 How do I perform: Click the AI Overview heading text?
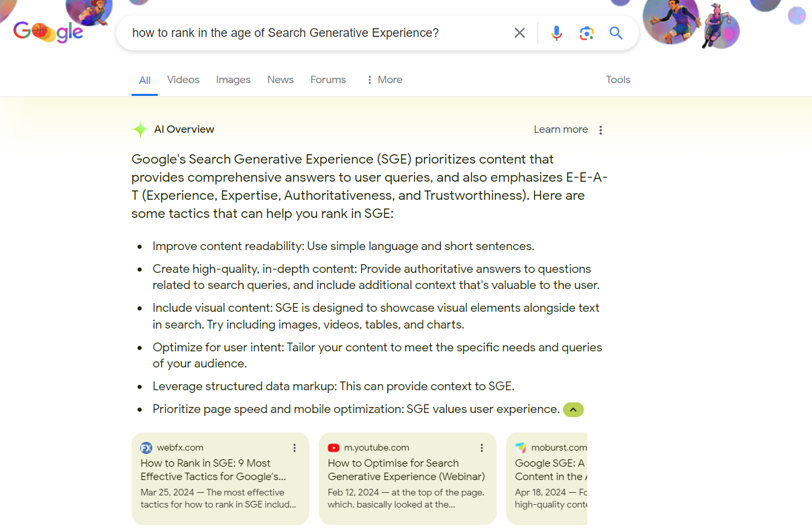(x=185, y=129)
